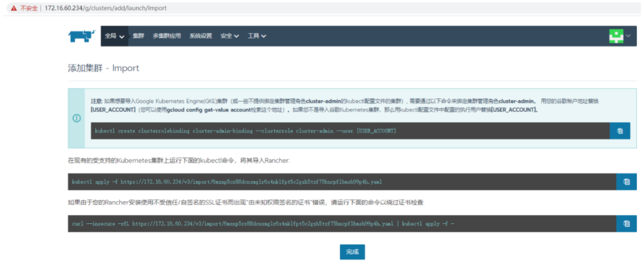Image resolution: width=644 pixels, height=268 pixels.
Task: Click the insecure warning icon in address bar
Action: (x=14, y=8)
